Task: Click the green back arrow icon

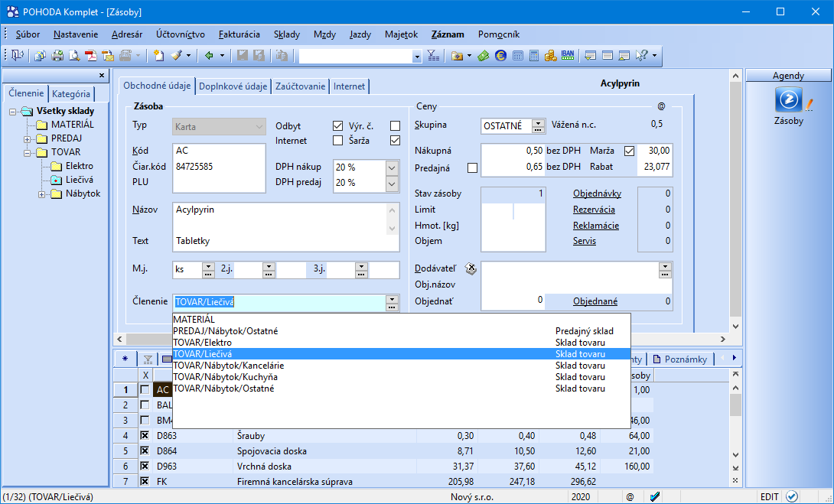Action: coord(208,56)
